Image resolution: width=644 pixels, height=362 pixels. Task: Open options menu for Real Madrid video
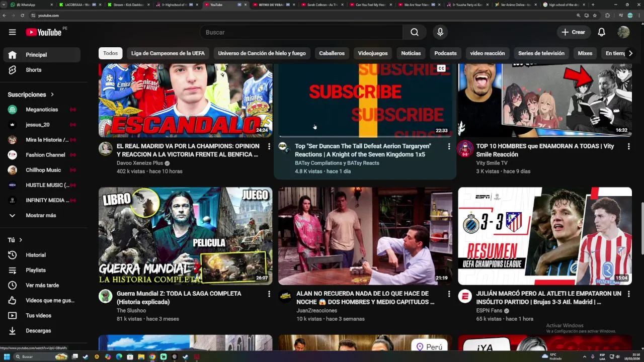269,146
